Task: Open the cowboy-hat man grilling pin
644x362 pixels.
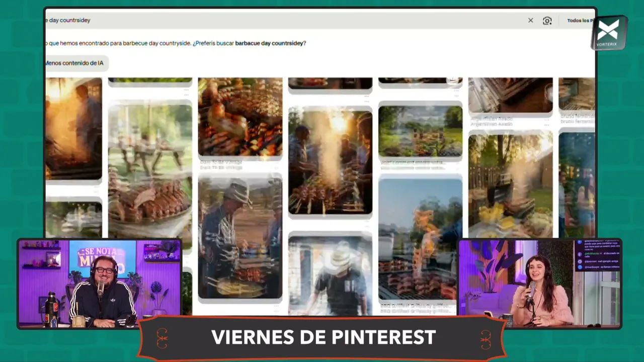Action: click(x=240, y=238)
